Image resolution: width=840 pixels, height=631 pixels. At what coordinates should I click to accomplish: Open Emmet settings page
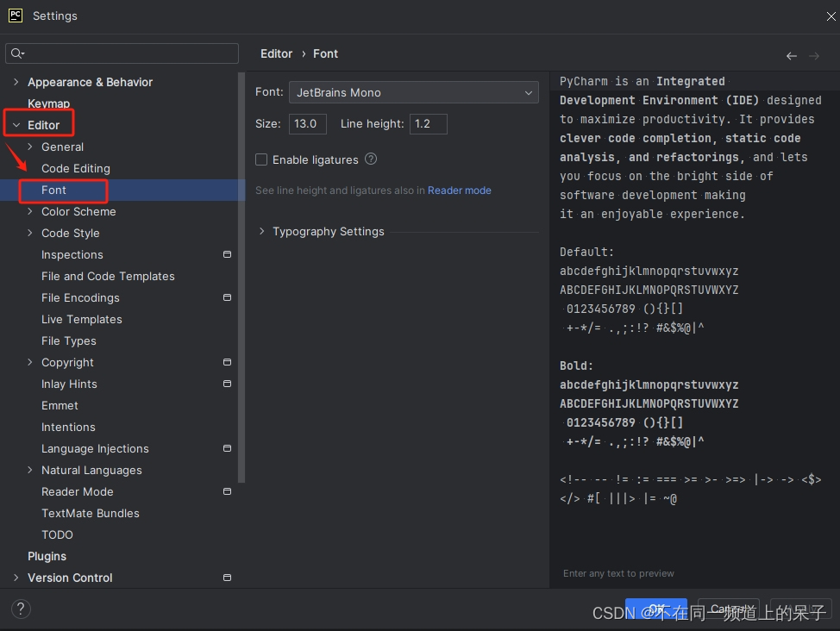pos(60,405)
